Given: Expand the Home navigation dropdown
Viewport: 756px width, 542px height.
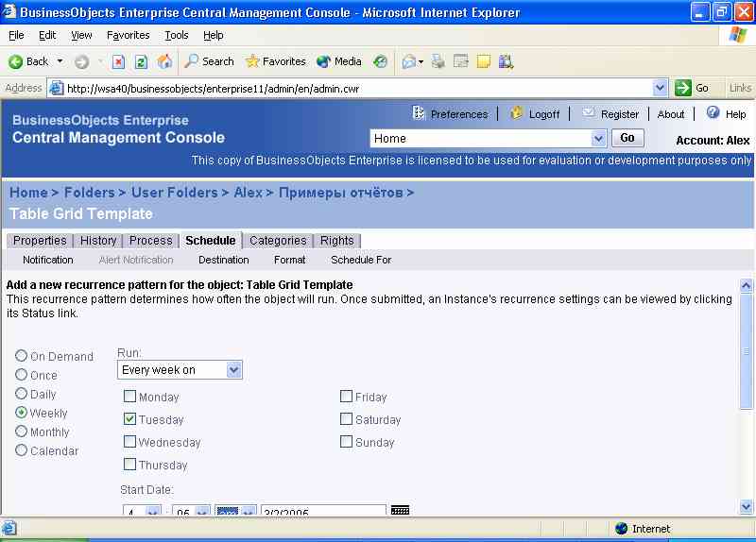Looking at the screenshot, I should tap(598, 139).
